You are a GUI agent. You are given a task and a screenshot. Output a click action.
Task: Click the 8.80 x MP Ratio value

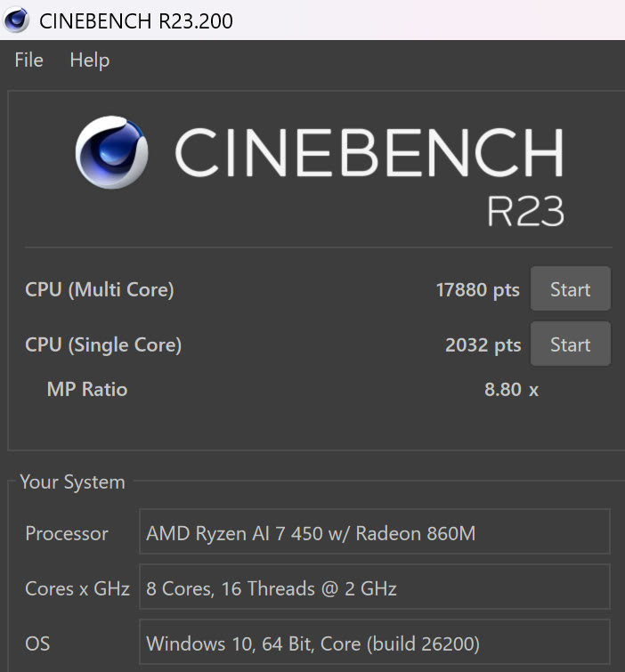[511, 390]
